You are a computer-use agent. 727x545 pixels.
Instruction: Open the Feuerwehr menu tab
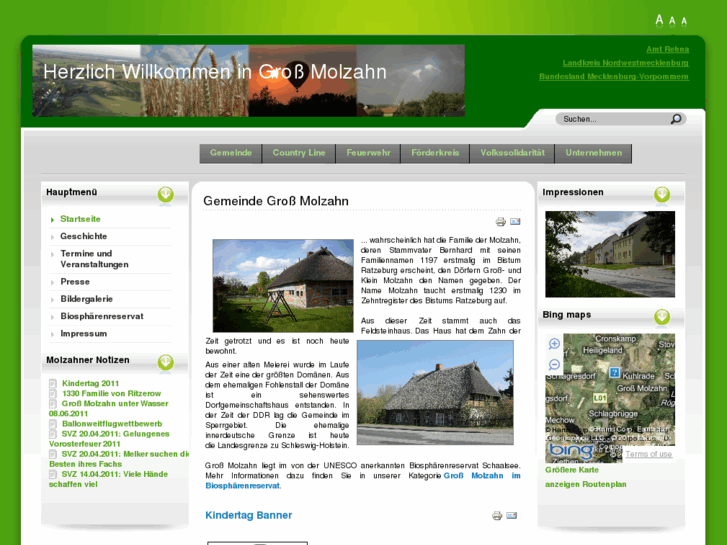pos(368,153)
